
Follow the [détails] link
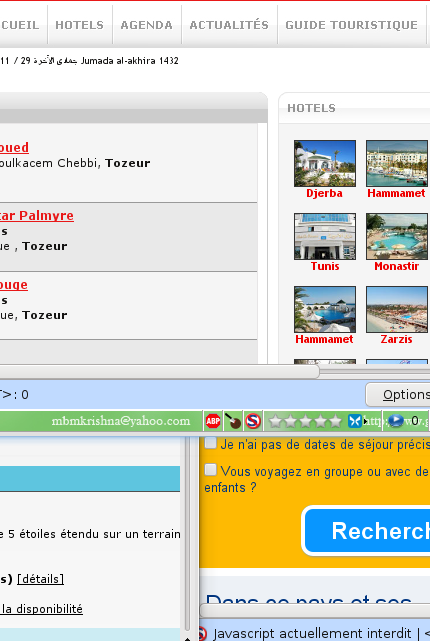click(40, 579)
